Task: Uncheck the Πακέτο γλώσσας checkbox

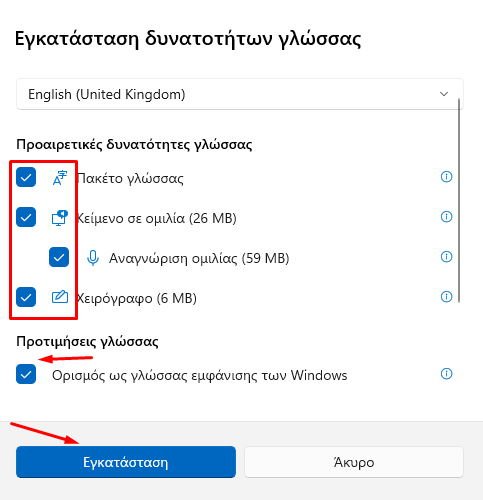Action: tap(26, 177)
